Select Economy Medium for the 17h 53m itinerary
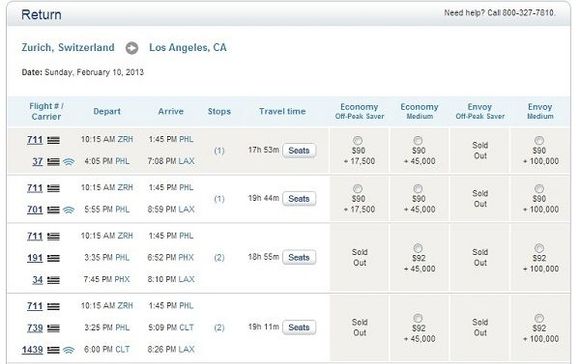This screenshot has height=364, width=580. click(418, 141)
